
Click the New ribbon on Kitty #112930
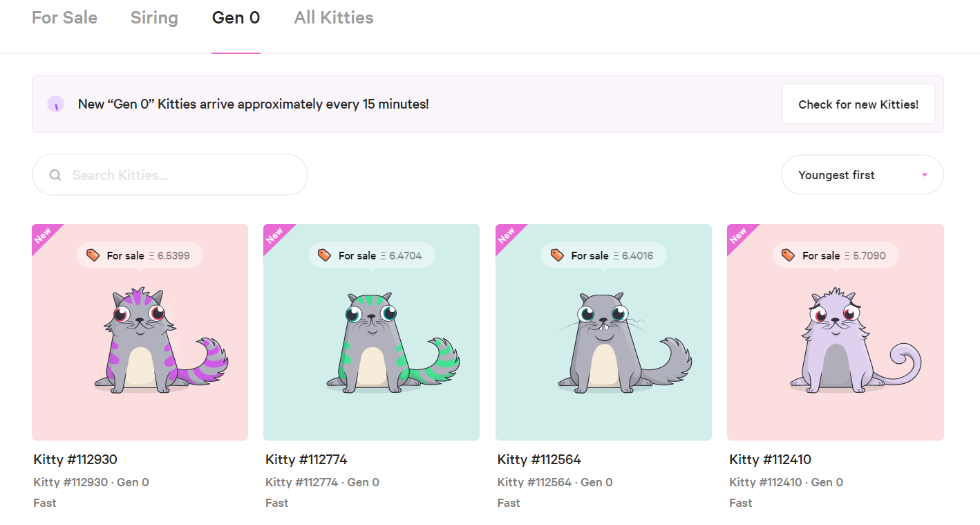tap(43, 236)
